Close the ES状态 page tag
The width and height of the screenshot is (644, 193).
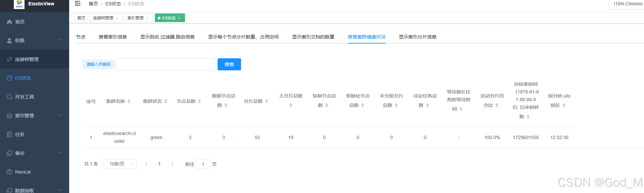[x=179, y=18]
